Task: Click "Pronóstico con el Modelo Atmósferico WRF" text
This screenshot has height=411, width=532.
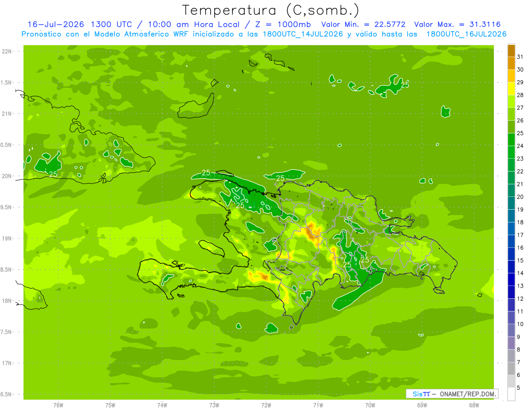Action: (x=106, y=34)
